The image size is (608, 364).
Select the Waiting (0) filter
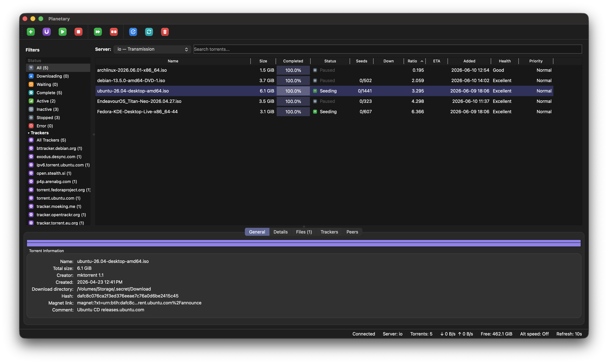point(58,84)
